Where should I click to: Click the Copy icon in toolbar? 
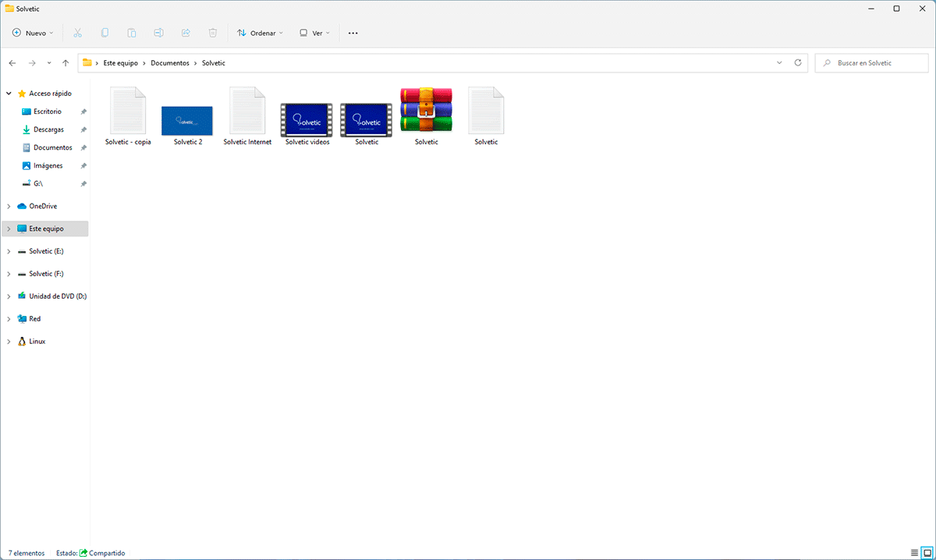pyautogui.click(x=105, y=33)
